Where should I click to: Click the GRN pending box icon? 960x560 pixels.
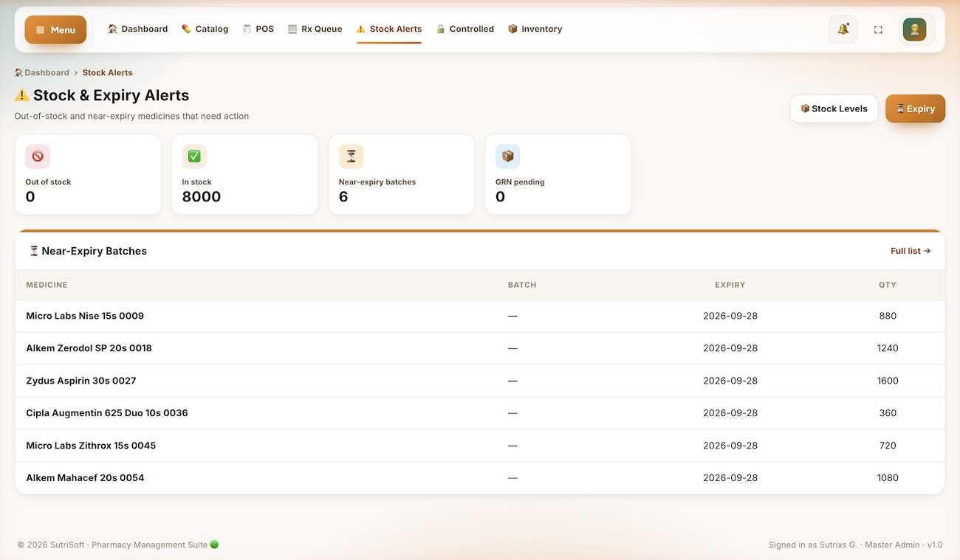(507, 156)
